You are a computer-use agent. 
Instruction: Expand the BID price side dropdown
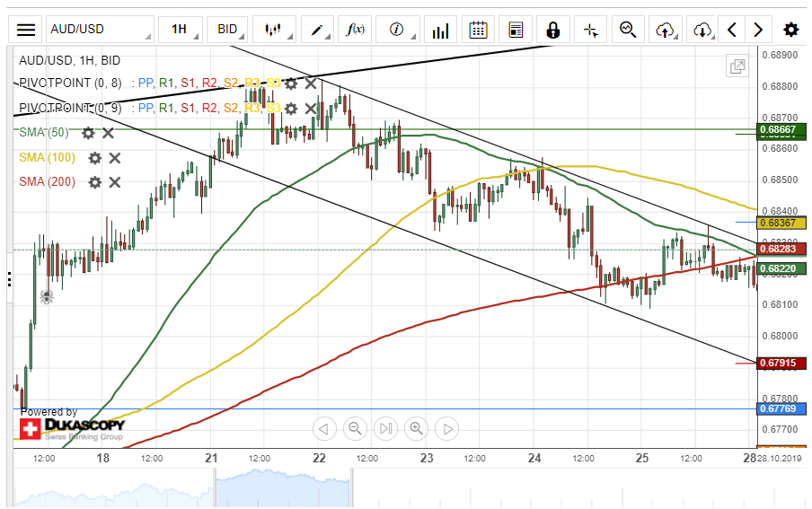pos(227,30)
